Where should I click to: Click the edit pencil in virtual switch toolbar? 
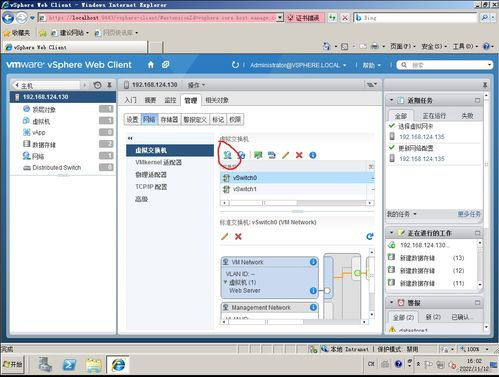[x=286, y=155]
